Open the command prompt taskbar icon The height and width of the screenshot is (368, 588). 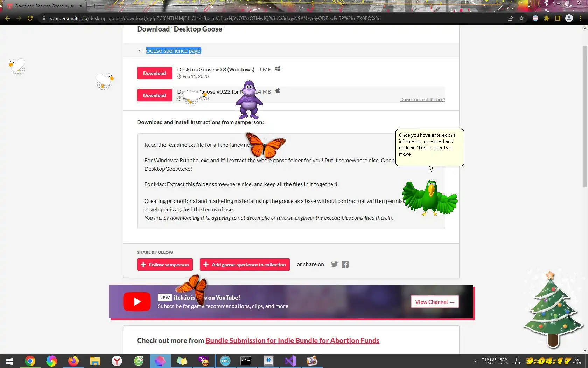246,361
